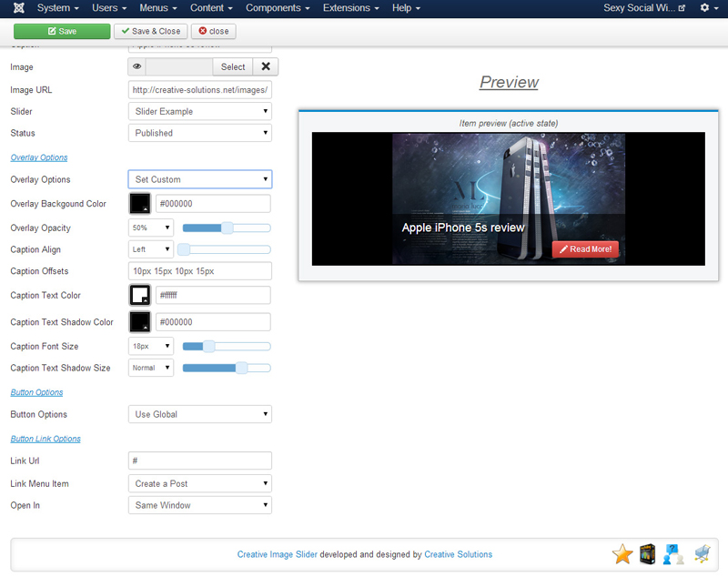Open the Creative Image Slider link
This screenshot has height=577, width=728.
[x=278, y=554]
